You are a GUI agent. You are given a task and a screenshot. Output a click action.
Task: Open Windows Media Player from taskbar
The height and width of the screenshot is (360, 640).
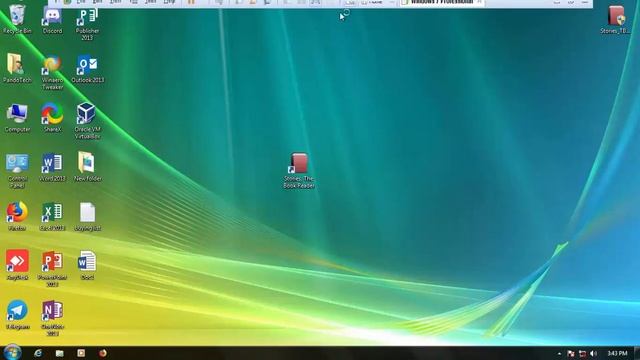(x=81, y=353)
